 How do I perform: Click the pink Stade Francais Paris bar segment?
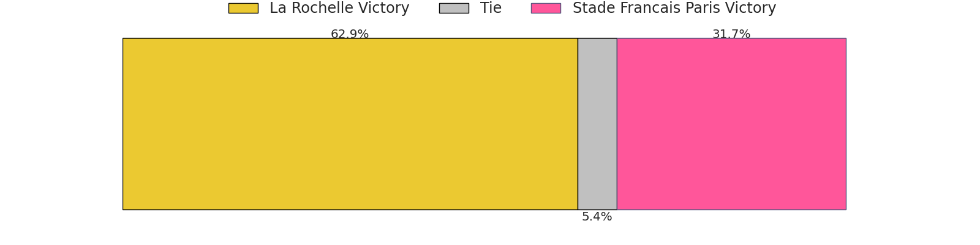click(x=731, y=124)
